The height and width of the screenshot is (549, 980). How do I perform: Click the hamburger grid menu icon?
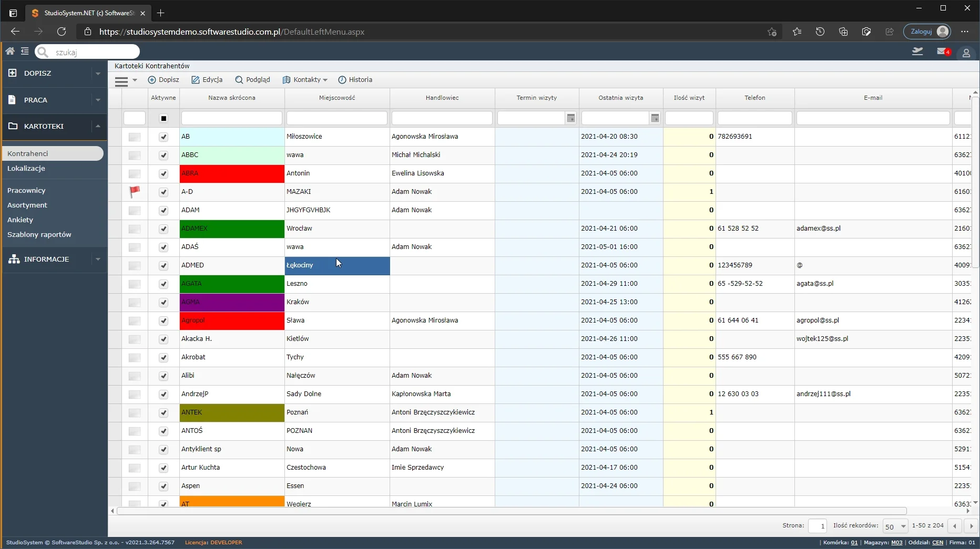(x=121, y=80)
